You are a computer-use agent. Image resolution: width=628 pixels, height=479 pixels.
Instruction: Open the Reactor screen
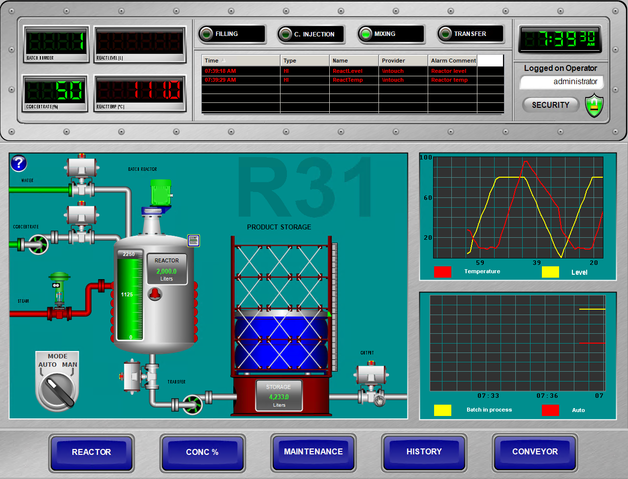(91, 452)
